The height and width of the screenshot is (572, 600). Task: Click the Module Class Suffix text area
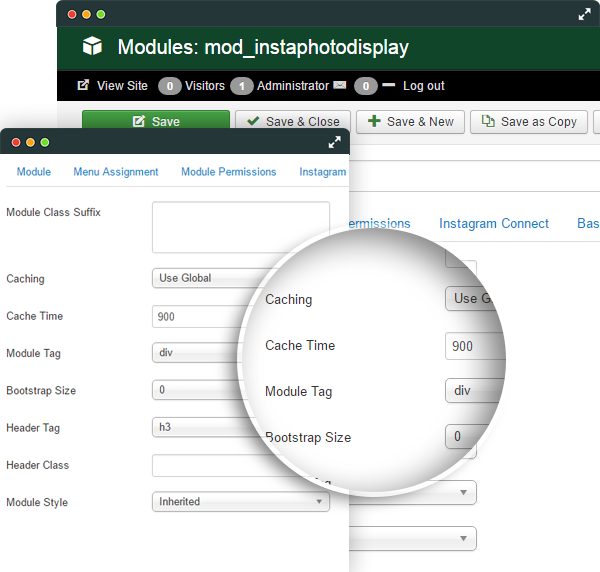coord(241,227)
